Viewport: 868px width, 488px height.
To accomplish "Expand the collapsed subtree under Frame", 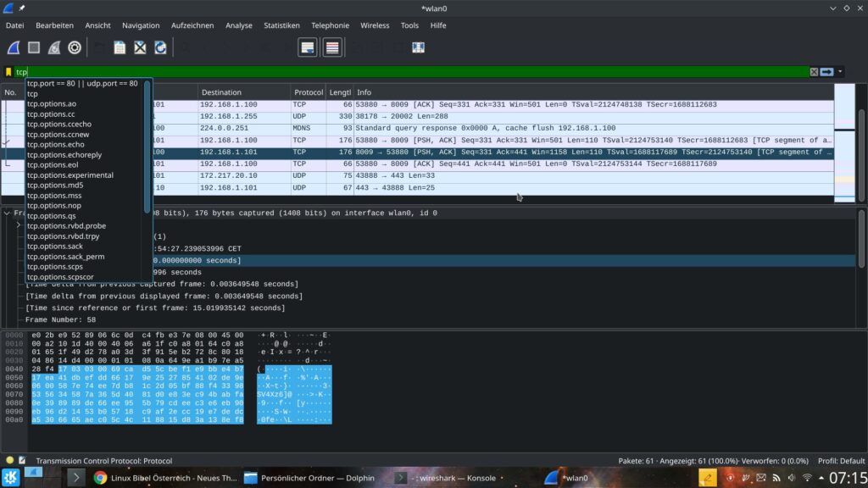I will click(19, 225).
